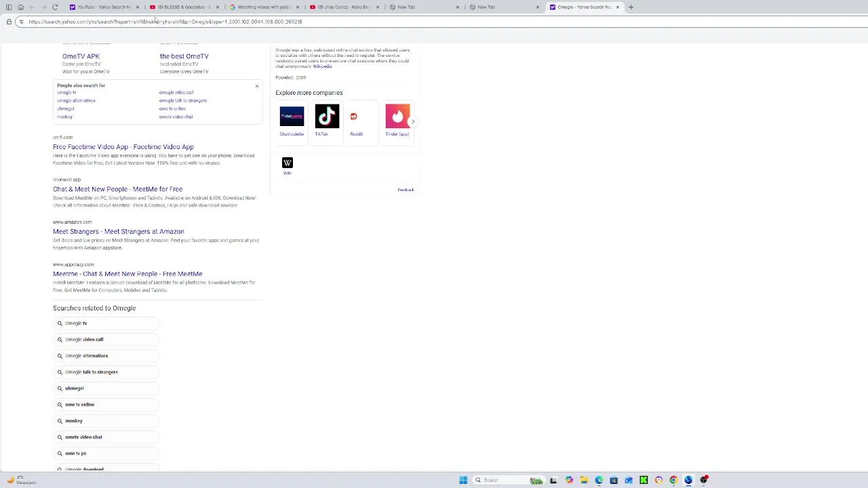Close the YouTube - Yahoo Search tab
Viewport: 868px width, 488px height.
pos(137,7)
